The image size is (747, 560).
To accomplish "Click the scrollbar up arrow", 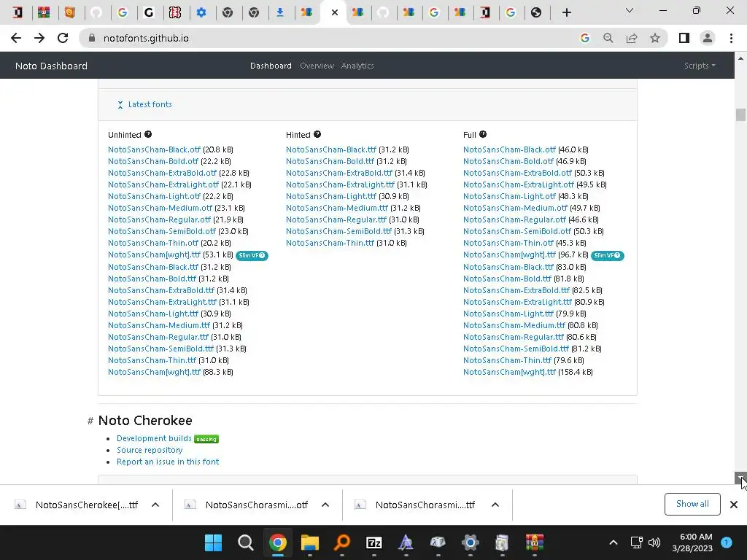I will pos(740,58).
